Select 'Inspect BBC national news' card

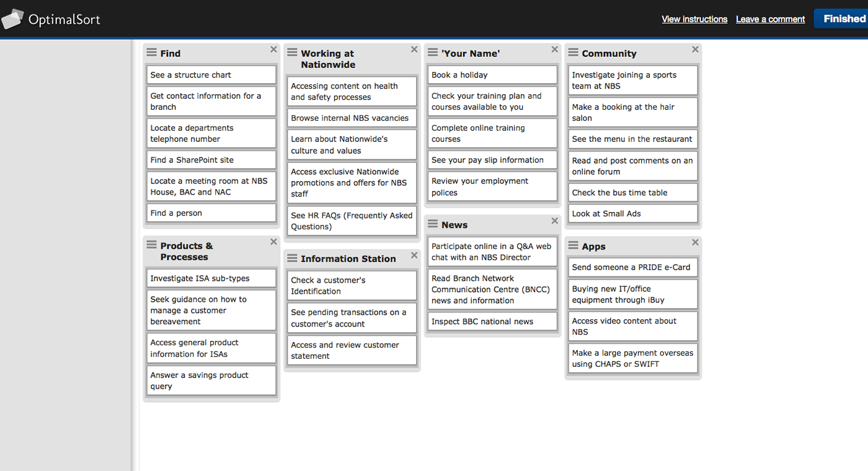click(x=493, y=322)
